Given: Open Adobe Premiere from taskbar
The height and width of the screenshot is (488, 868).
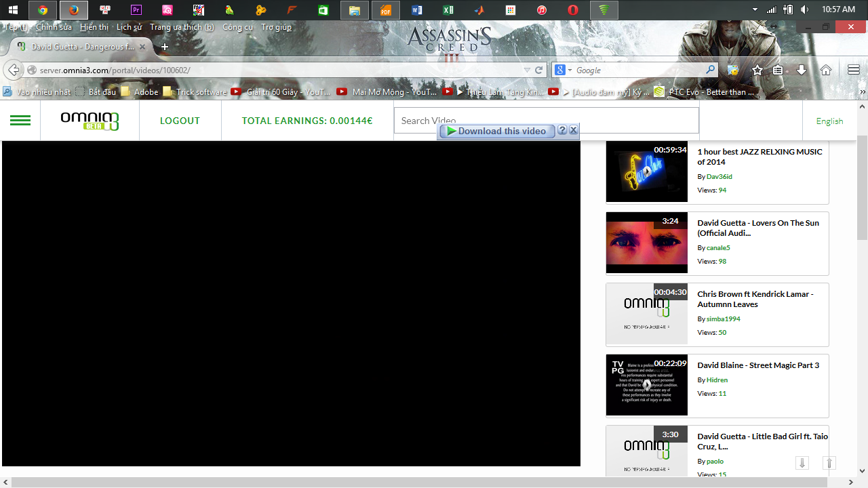Looking at the screenshot, I should point(136,10).
